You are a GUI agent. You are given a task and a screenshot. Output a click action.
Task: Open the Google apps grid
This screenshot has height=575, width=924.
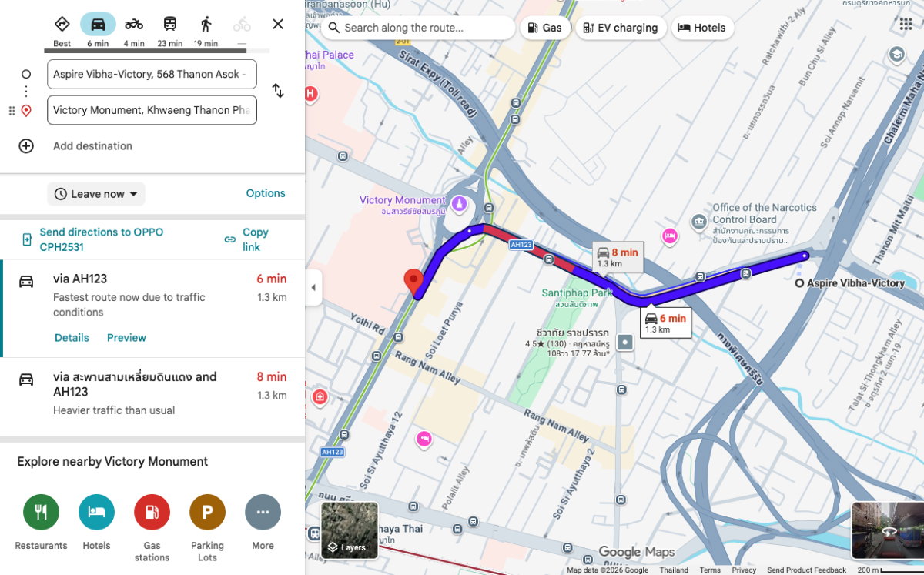906,24
